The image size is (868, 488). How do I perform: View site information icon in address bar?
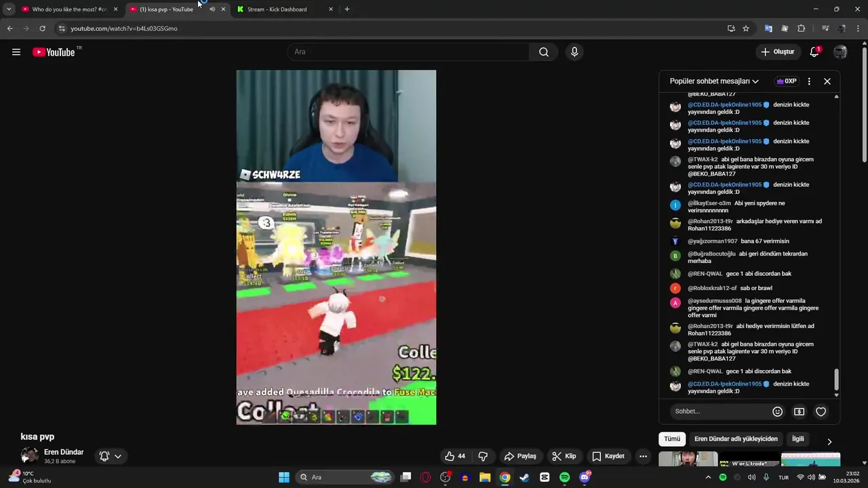tap(62, 28)
